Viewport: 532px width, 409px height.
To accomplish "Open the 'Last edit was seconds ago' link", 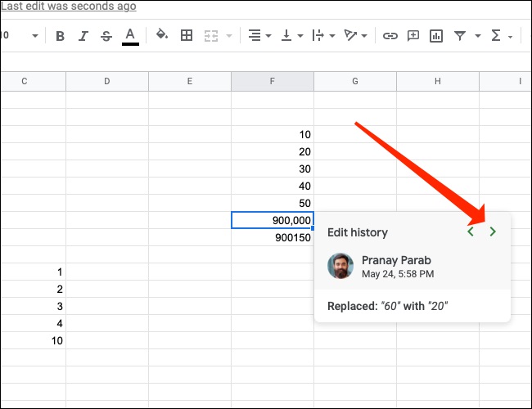I will (x=69, y=7).
